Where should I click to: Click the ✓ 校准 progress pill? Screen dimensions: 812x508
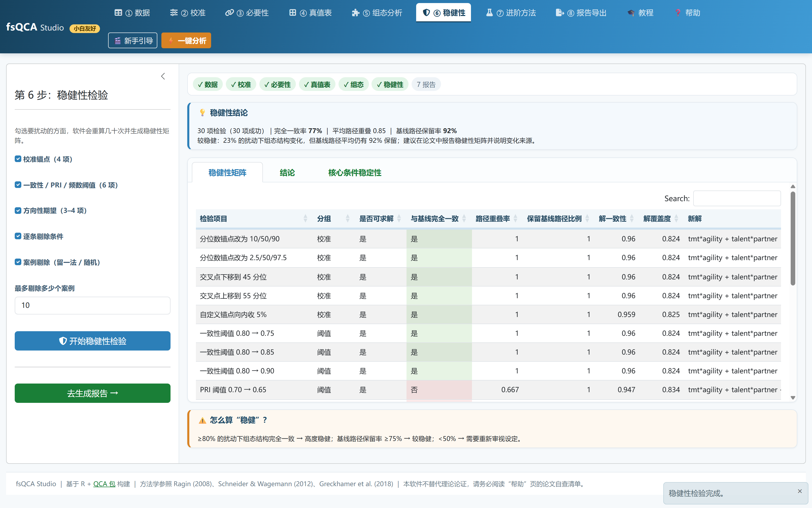coord(241,84)
